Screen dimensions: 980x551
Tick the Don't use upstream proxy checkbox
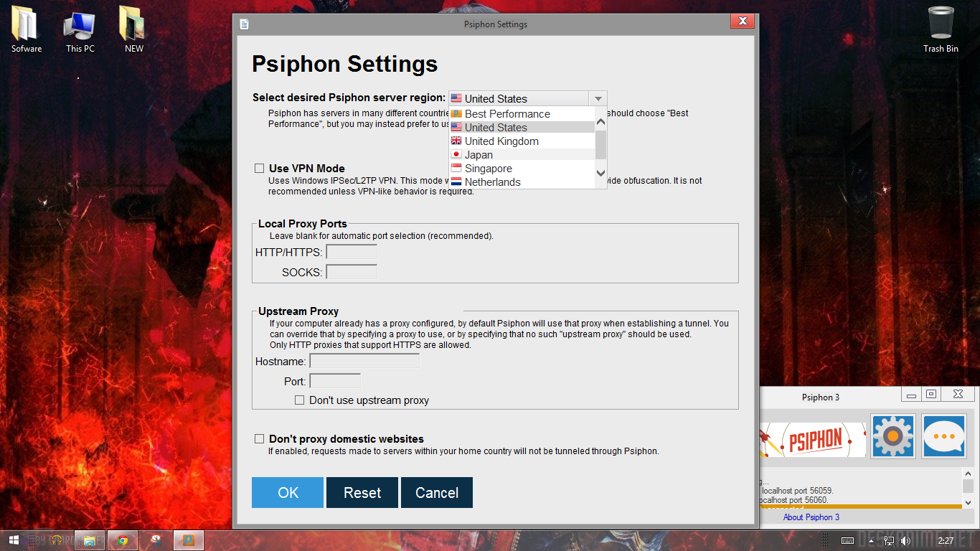[300, 400]
